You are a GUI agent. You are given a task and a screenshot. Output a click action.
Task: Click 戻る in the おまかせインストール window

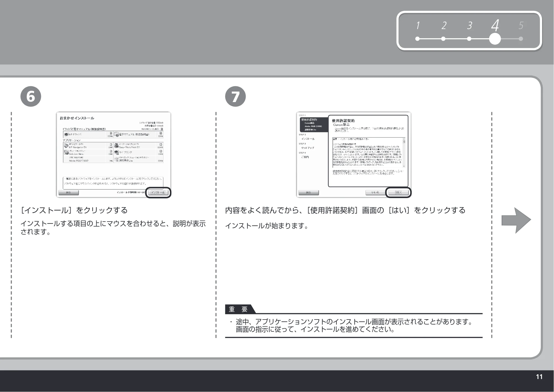pyautogui.click(x=68, y=193)
